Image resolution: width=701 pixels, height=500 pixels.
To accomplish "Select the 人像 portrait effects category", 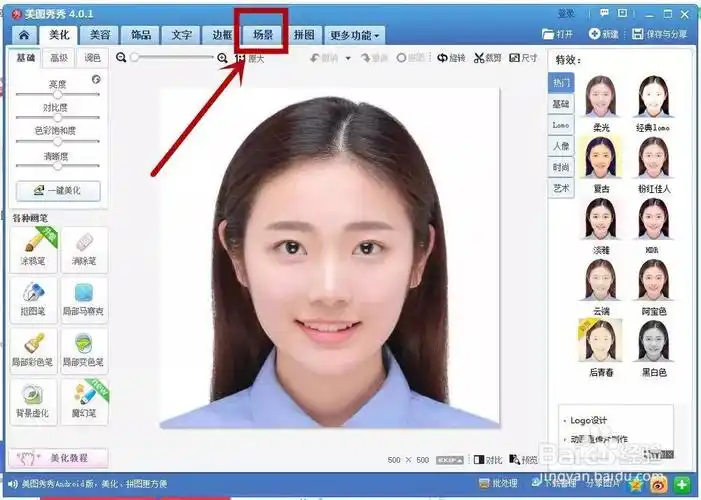I will (x=561, y=146).
